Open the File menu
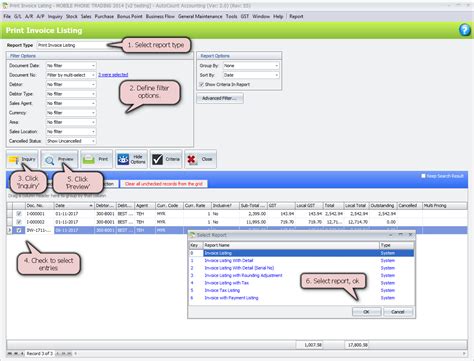 pos(7,16)
